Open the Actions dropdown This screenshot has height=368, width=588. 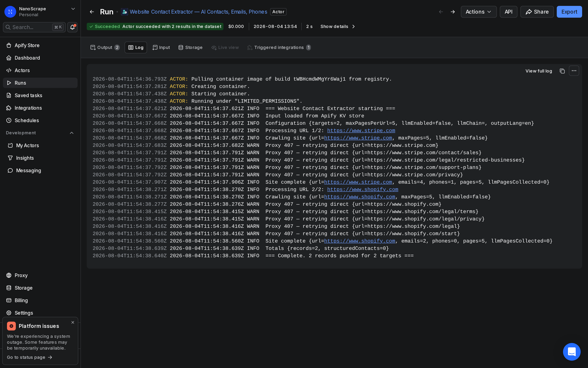pyautogui.click(x=478, y=12)
